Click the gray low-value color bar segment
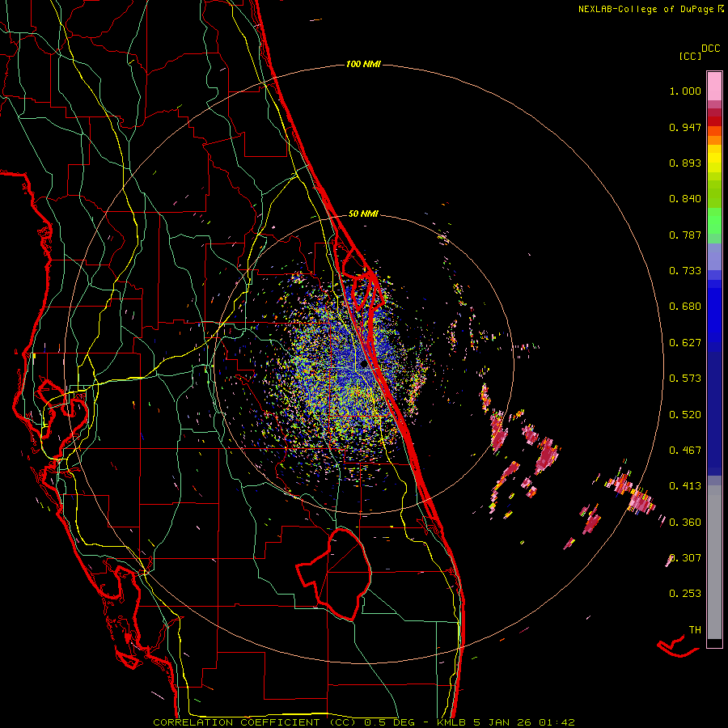728x728 pixels. click(x=714, y=562)
